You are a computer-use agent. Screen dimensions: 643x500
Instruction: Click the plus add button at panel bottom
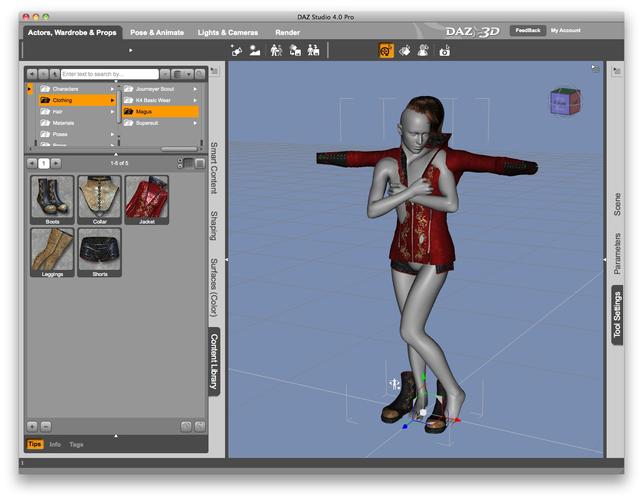point(32,427)
